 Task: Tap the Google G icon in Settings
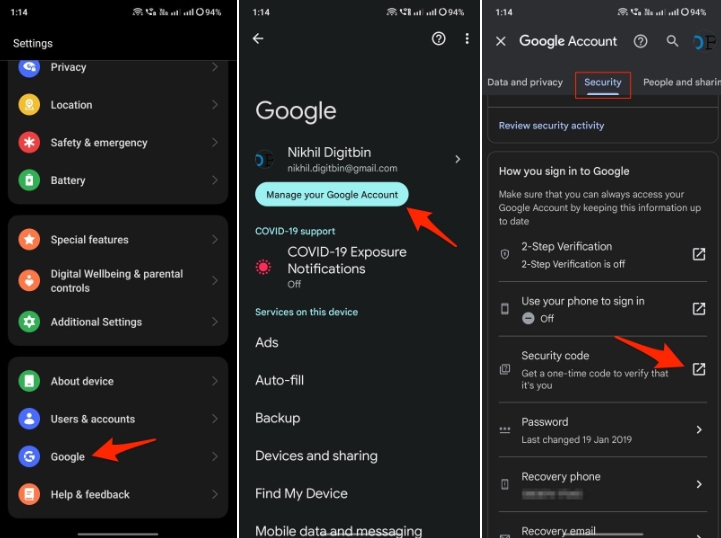(29, 457)
